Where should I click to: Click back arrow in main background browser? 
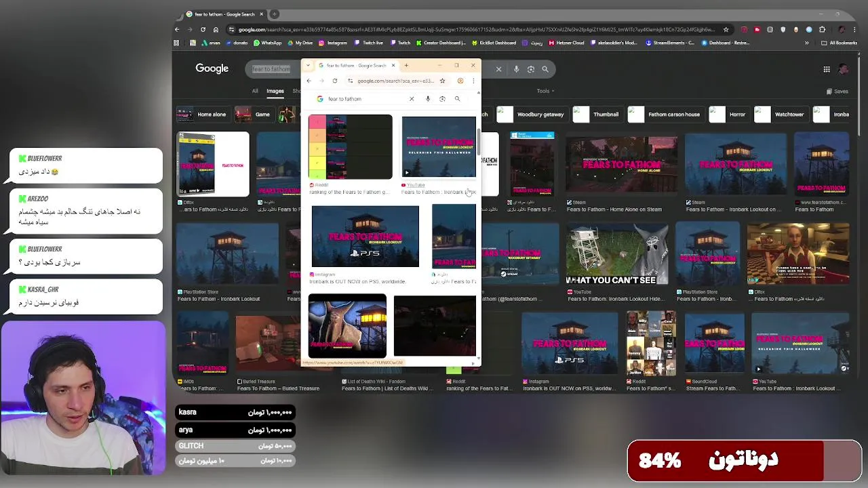click(177, 29)
